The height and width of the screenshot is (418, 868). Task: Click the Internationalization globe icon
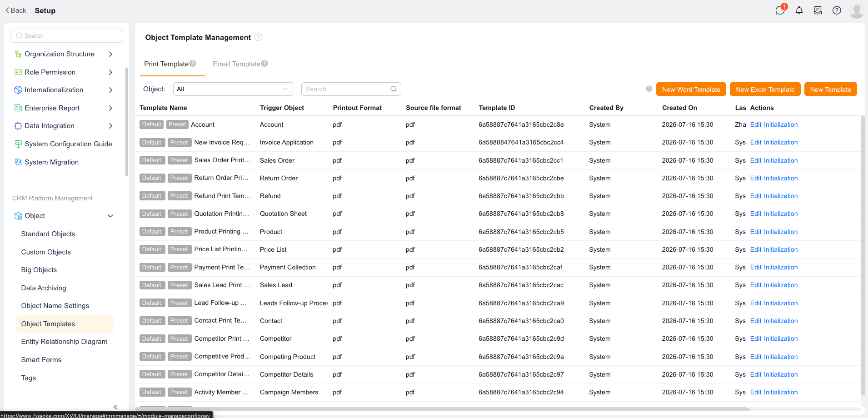pos(18,90)
